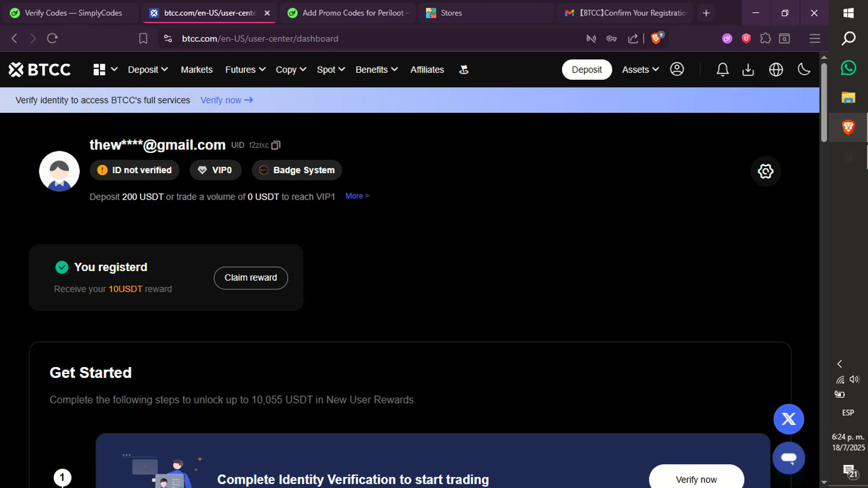Click the VIP0 badge
868x488 pixels.
[x=215, y=170]
